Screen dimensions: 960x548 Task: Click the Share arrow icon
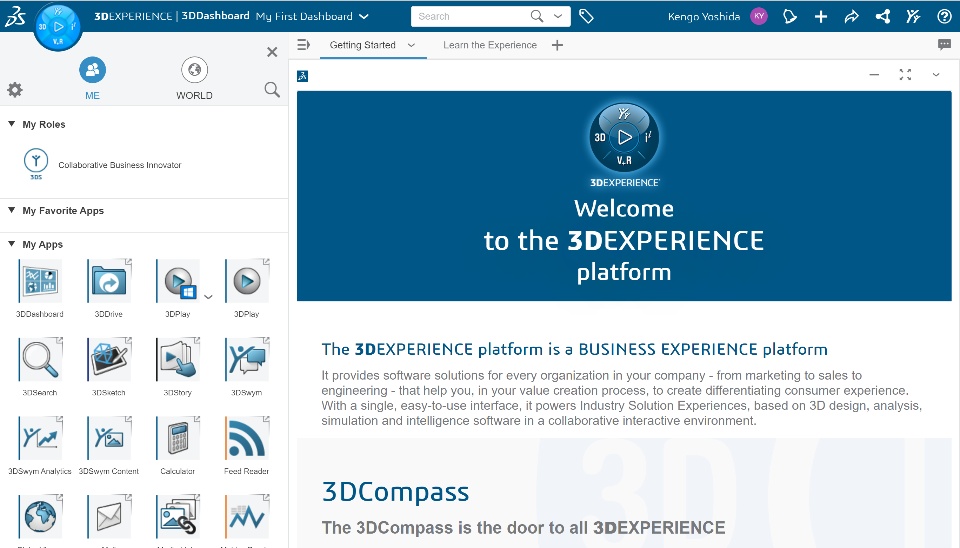tap(852, 17)
